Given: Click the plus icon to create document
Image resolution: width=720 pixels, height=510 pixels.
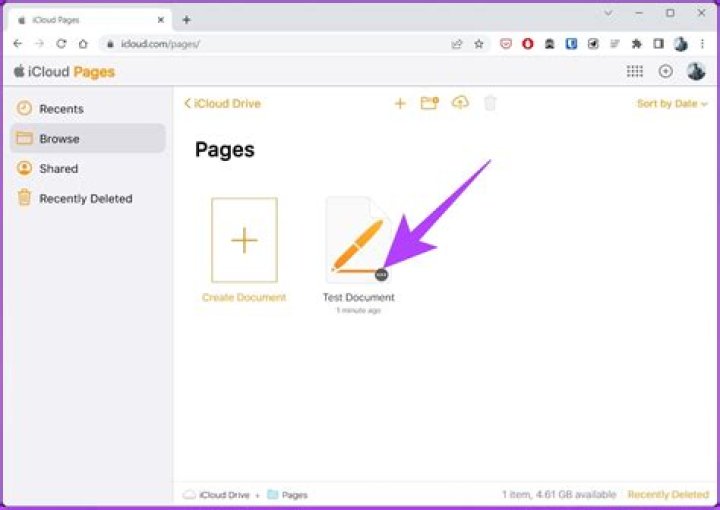Looking at the screenshot, I should [x=399, y=103].
